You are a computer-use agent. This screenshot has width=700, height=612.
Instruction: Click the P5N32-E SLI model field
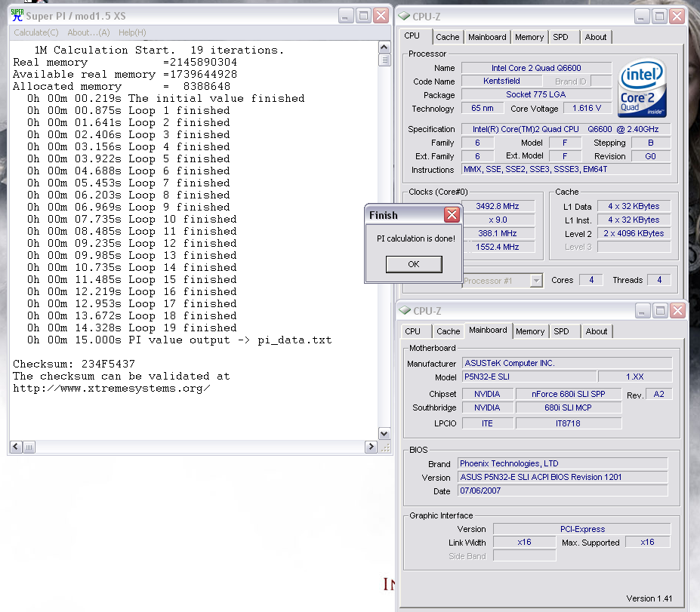click(x=529, y=377)
